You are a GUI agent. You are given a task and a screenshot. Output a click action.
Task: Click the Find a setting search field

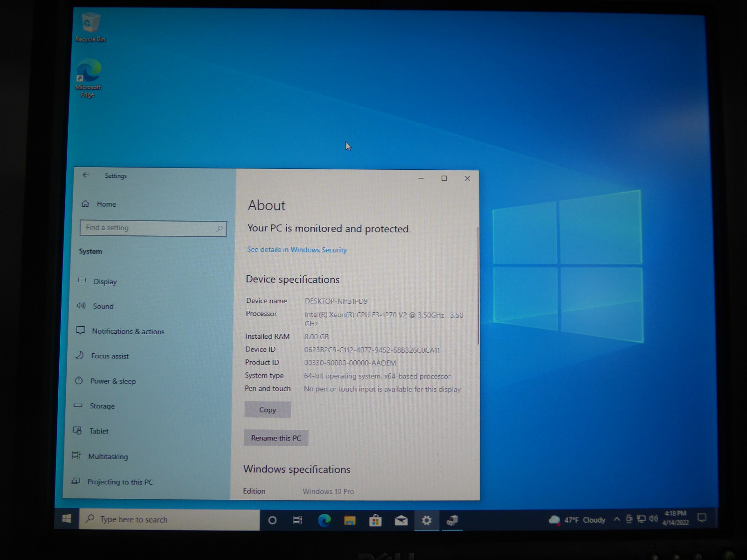(x=154, y=228)
